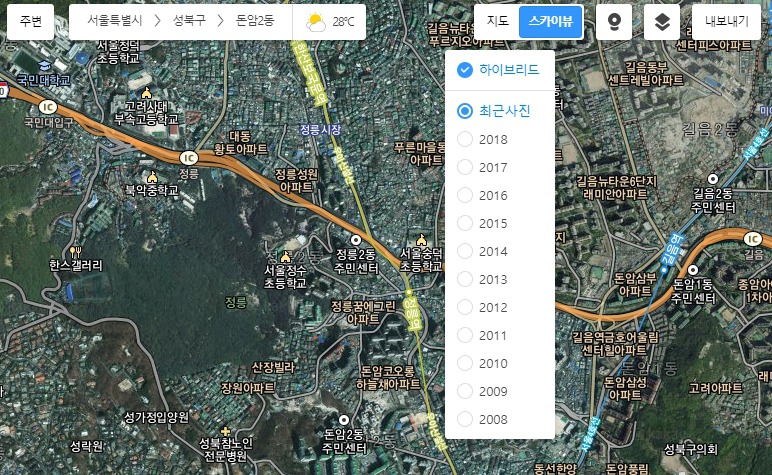Screen dimensions: 772x475
Task: Select the 2011 imagery radio button
Action: point(465,335)
